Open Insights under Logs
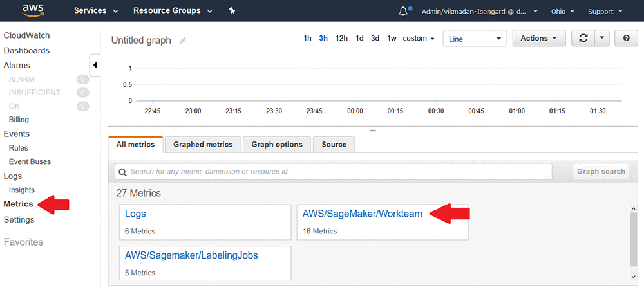644x292 pixels. (x=22, y=190)
